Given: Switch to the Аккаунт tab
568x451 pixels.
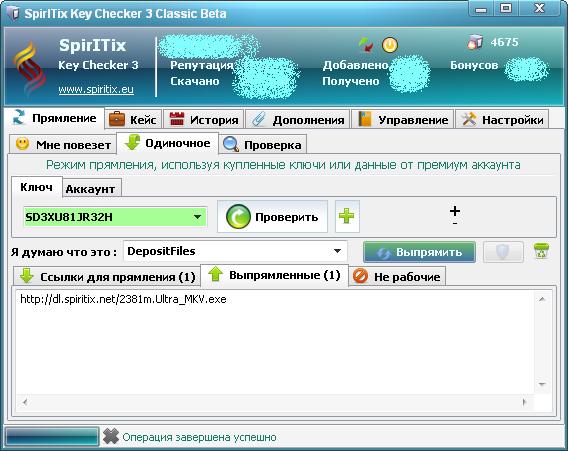Looking at the screenshot, I should pyautogui.click(x=91, y=189).
